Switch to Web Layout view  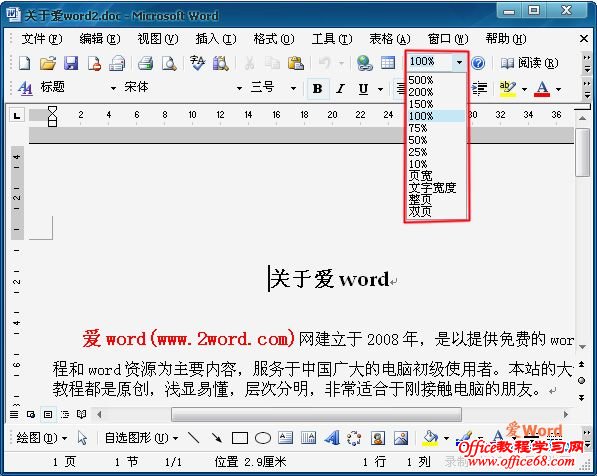click(x=31, y=414)
